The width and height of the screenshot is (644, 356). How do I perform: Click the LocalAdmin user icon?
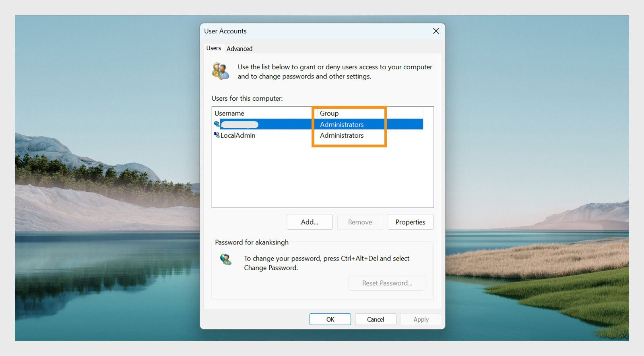coord(217,135)
